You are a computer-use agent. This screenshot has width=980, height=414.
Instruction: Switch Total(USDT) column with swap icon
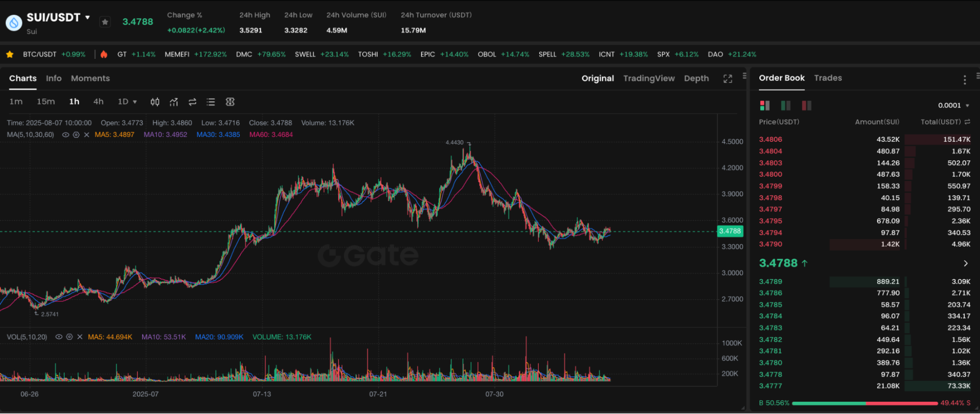(967, 122)
